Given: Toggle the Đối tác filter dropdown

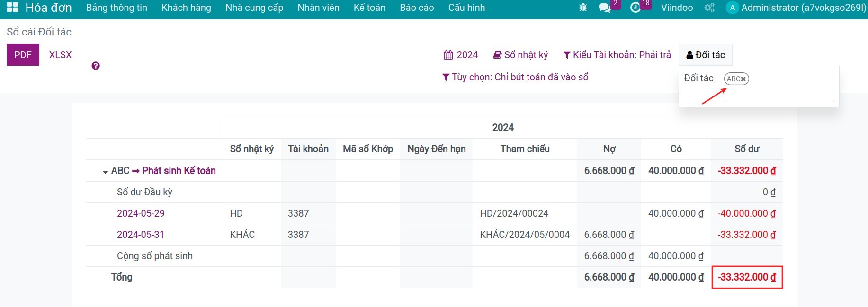Looking at the screenshot, I should click(x=706, y=55).
